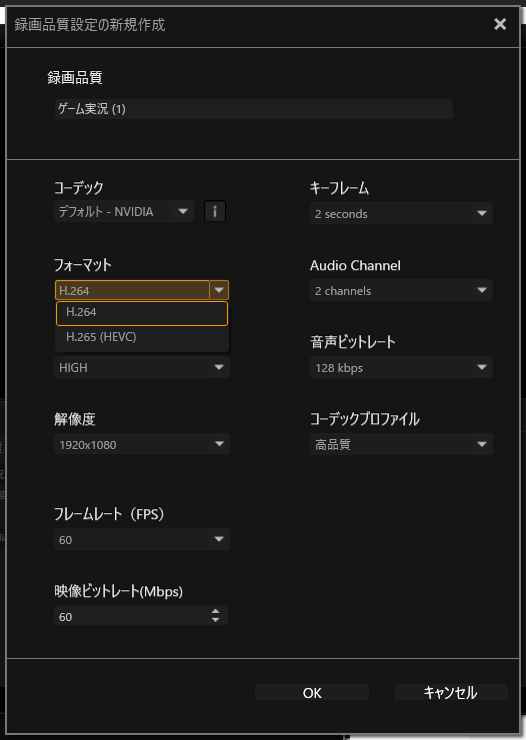526x740 pixels.
Task: Click the codec info icon button
Action: 215,211
